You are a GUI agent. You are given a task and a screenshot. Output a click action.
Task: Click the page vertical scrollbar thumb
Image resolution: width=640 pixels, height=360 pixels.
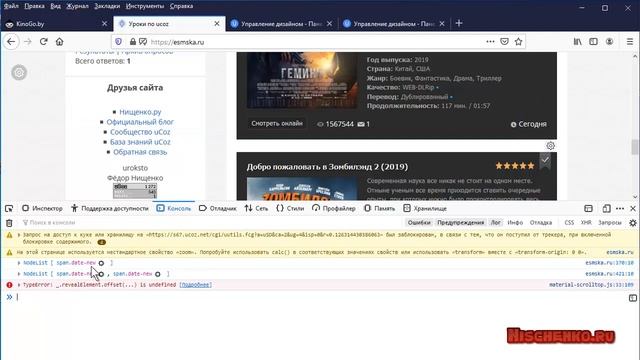tap(635, 147)
